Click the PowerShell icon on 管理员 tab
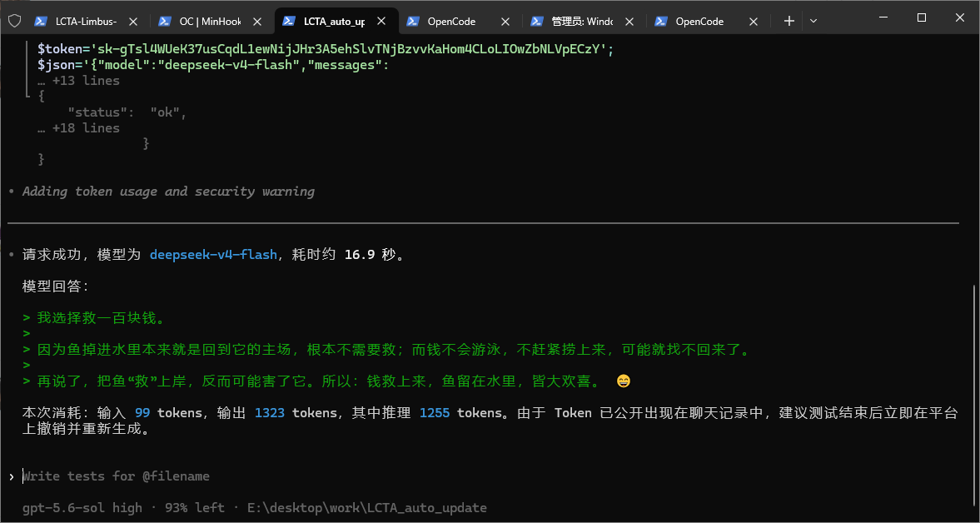 click(538, 22)
